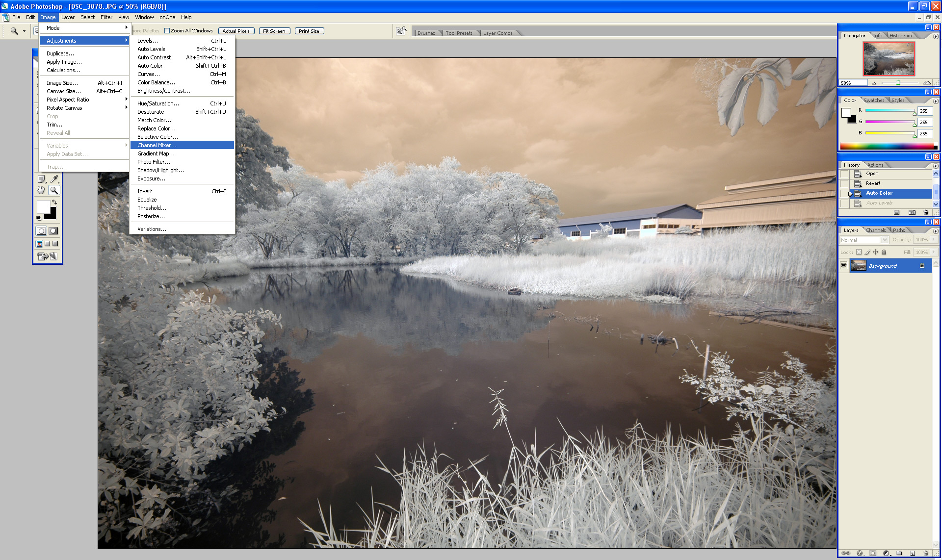Click the Fit Screen button

point(274,31)
